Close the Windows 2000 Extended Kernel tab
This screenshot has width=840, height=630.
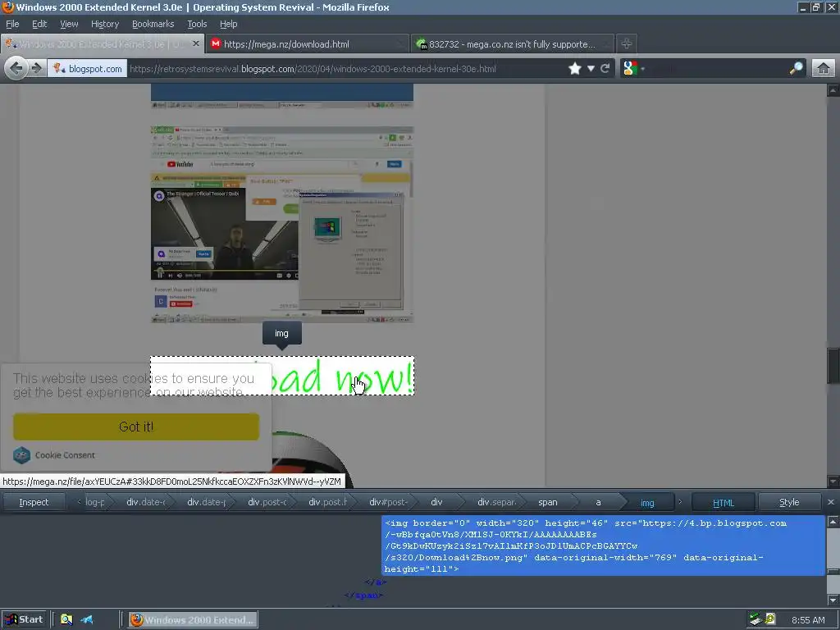(196, 43)
